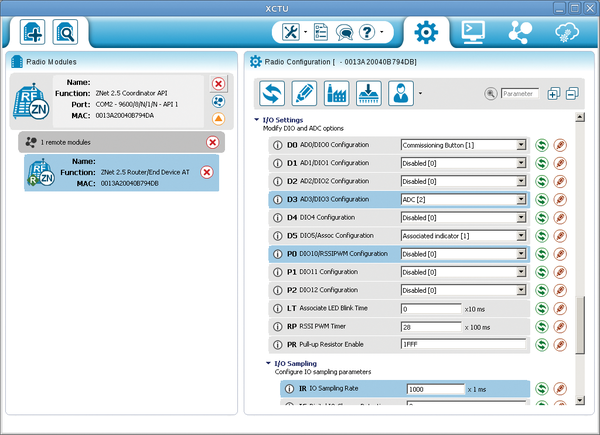This screenshot has height=435, width=600.
Task: Click the Update firmware download icon
Action: coord(368,93)
